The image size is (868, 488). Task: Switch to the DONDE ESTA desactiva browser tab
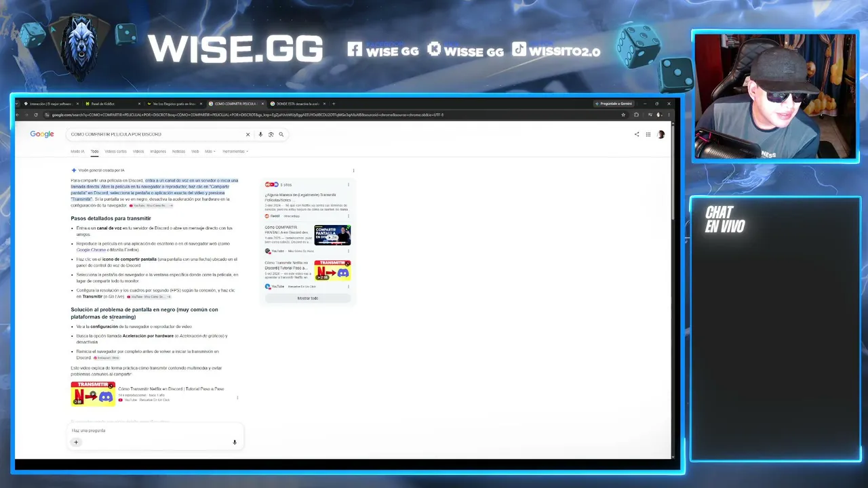click(x=298, y=104)
